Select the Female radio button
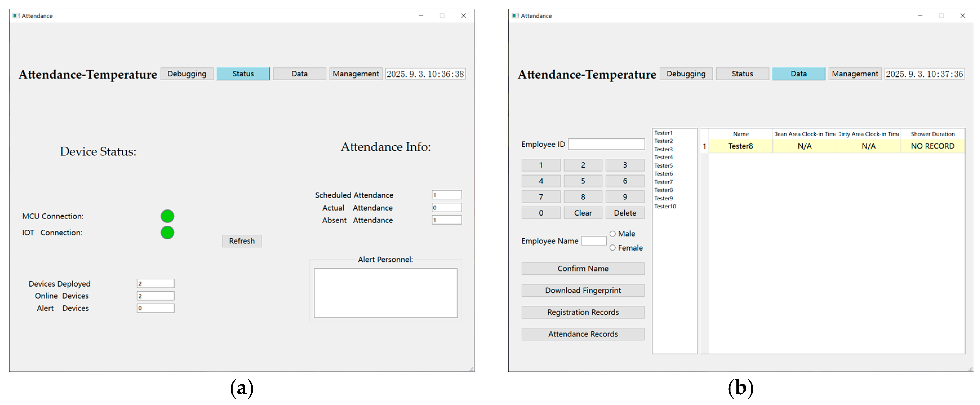Screen dimensions: 980x405 612,248
